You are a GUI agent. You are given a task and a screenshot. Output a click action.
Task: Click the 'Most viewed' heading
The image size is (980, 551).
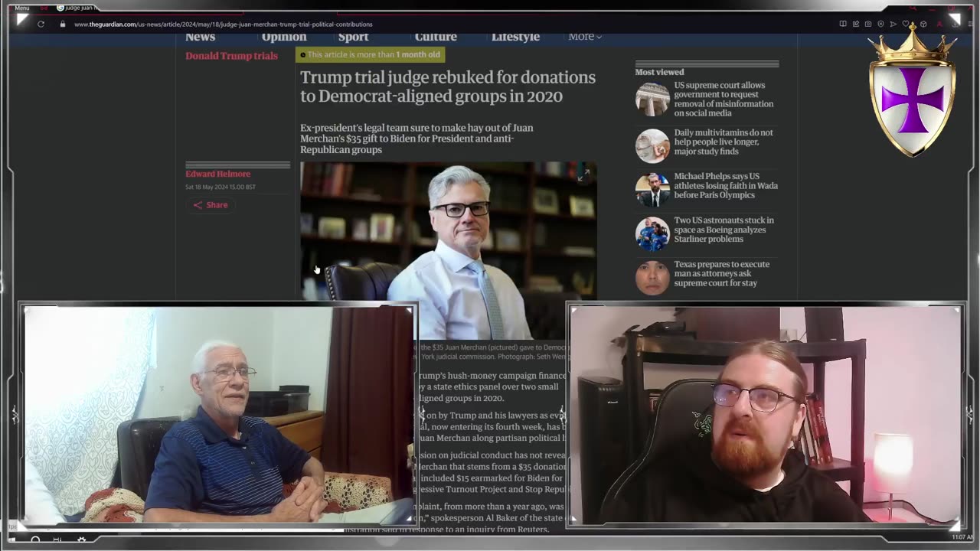coord(659,72)
